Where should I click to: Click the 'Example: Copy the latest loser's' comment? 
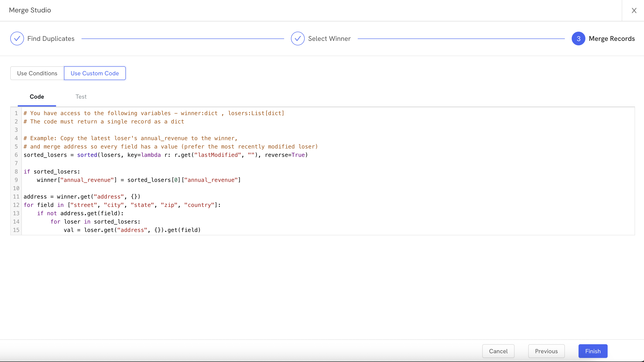pos(131,138)
